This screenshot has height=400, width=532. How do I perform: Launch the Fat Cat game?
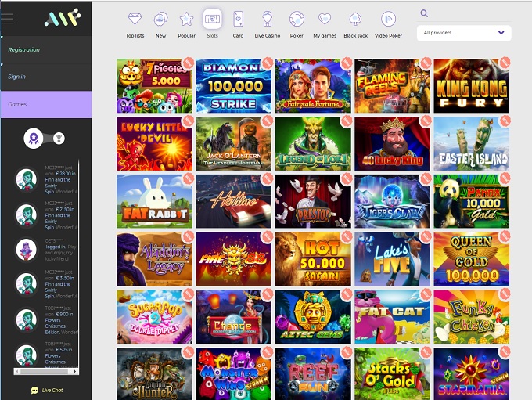click(x=392, y=317)
